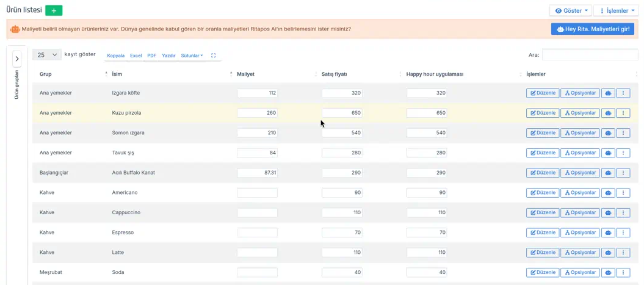Open the three-dot menu for Americano

[x=623, y=193]
